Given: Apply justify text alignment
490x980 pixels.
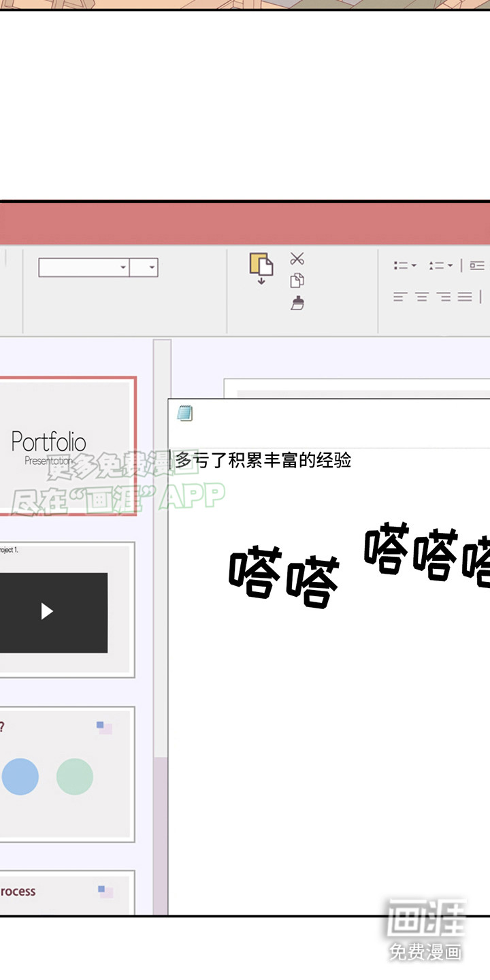Looking at the screenshot, I should tap(465, 297).
